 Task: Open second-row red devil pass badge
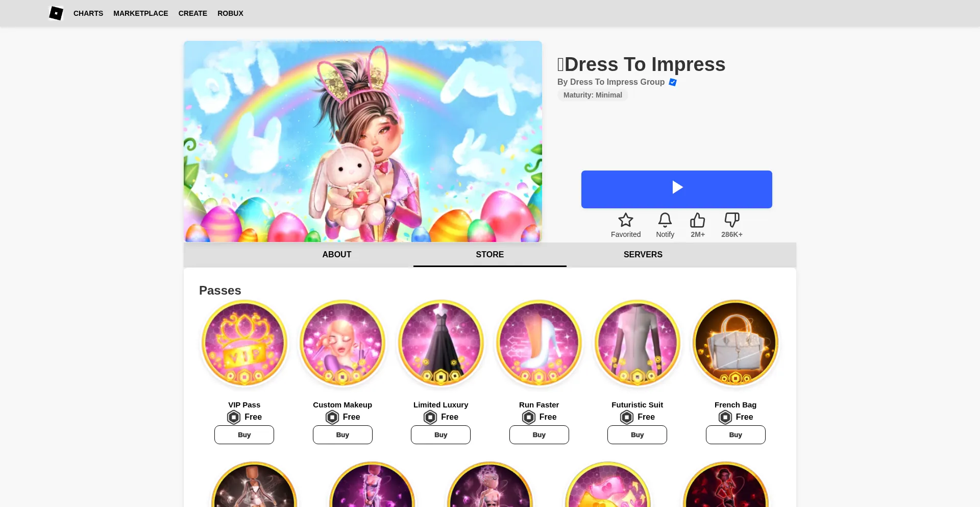tap(726, 485)
